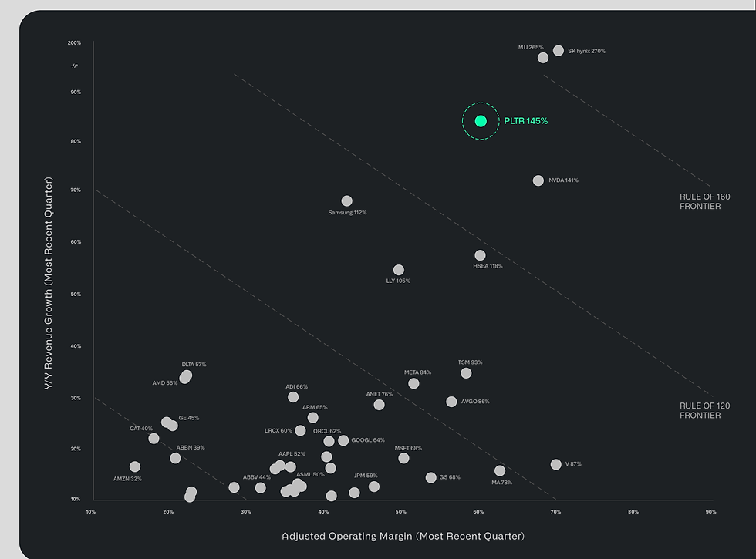Screen dimensions: 756x559
Task: Select the "MU 265%" label
Action: 531,47
